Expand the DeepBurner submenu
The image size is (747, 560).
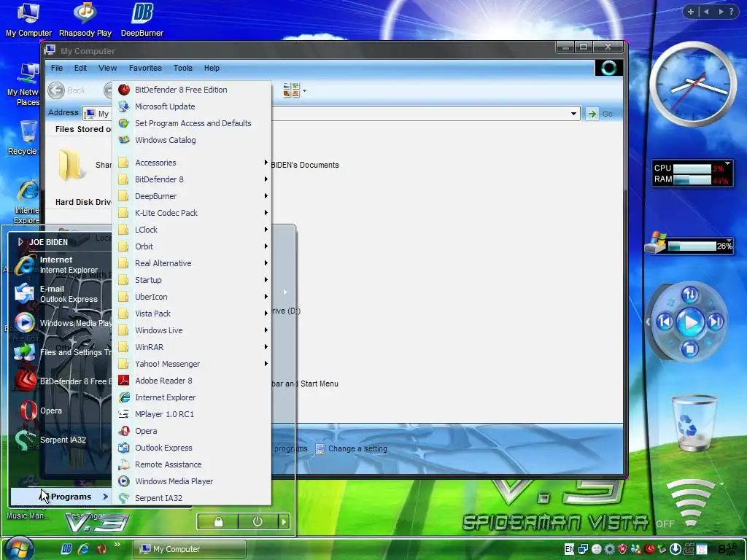pyautogui.click(x=192, y=196)
